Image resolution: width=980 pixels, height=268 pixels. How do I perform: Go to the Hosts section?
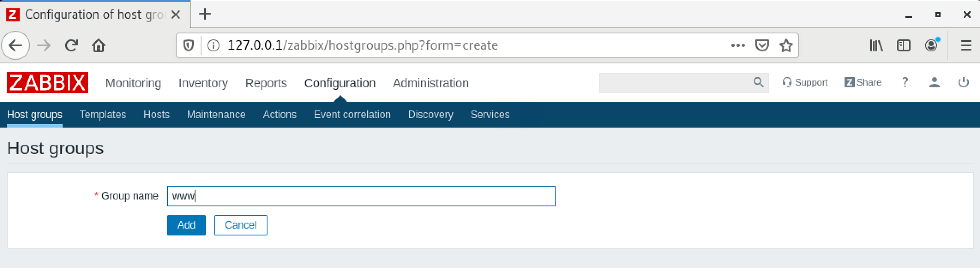coord(156,115)
